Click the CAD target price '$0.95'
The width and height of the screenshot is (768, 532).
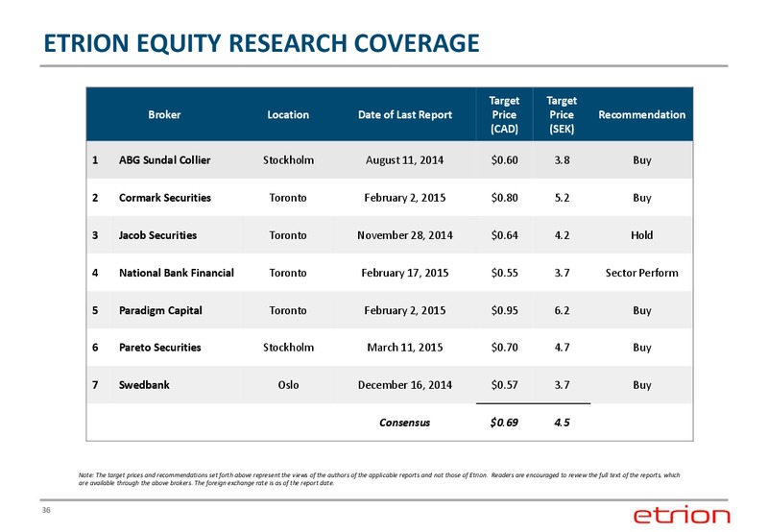[x=505, y=310]
